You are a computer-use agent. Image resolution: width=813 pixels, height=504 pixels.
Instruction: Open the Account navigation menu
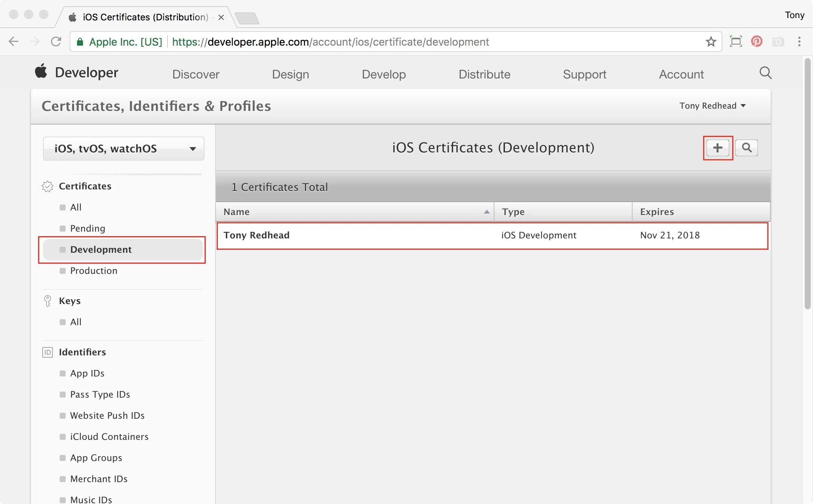point(681,74)
